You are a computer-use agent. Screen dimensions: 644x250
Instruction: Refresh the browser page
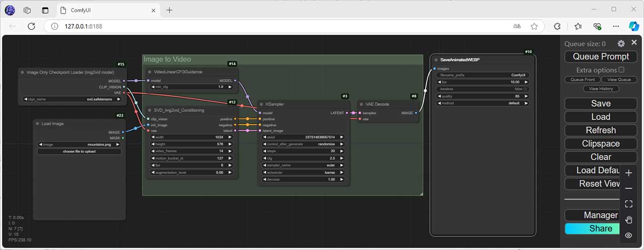31,26
